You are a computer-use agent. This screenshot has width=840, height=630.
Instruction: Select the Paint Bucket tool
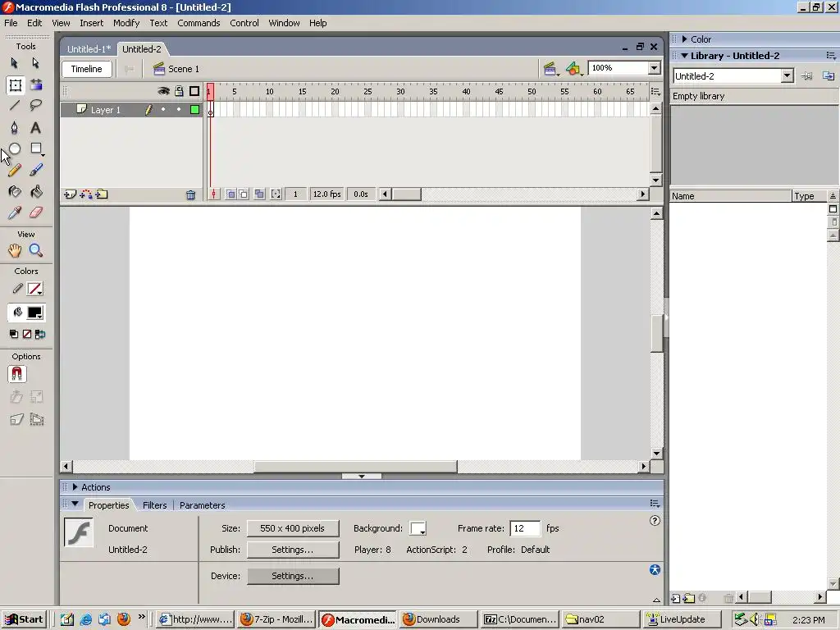(36, 191)
